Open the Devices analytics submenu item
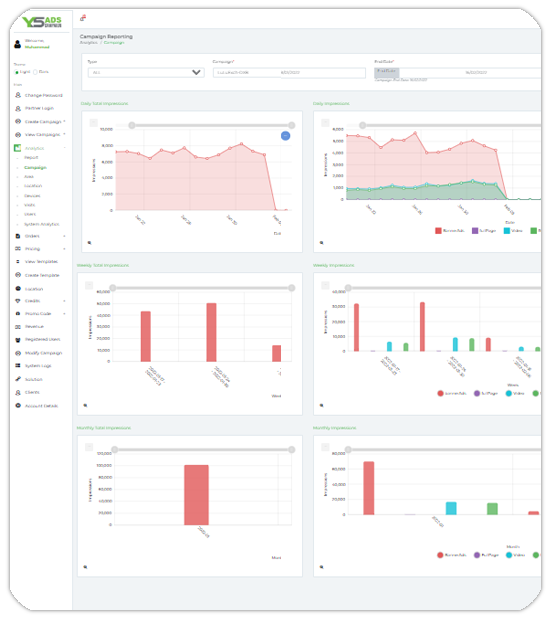Viewport: 553px width, 619px height. pyautogui.click(x=32, y=195)
